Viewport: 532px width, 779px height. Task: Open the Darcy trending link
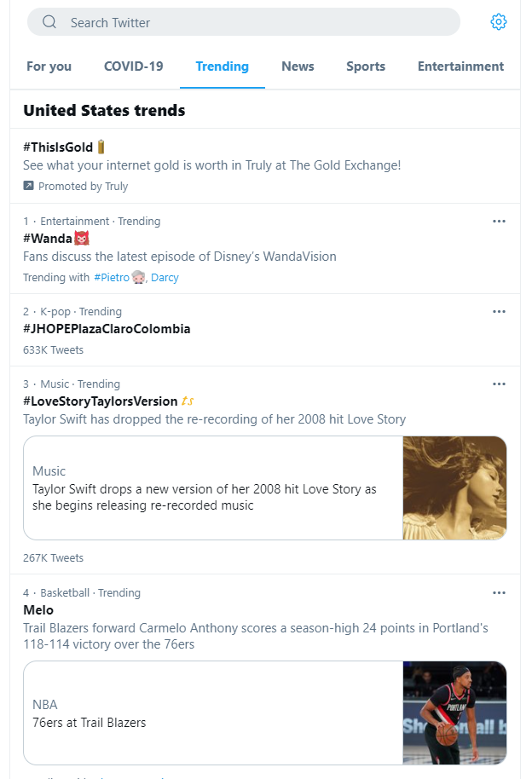point(165,277)
